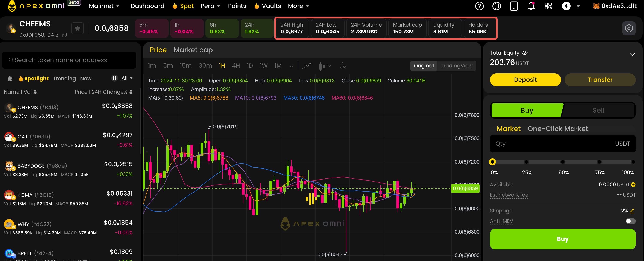Click the add funds plus icon
Image resolution: width=644 pixels, height=261 pixels.
coord(633,185)
